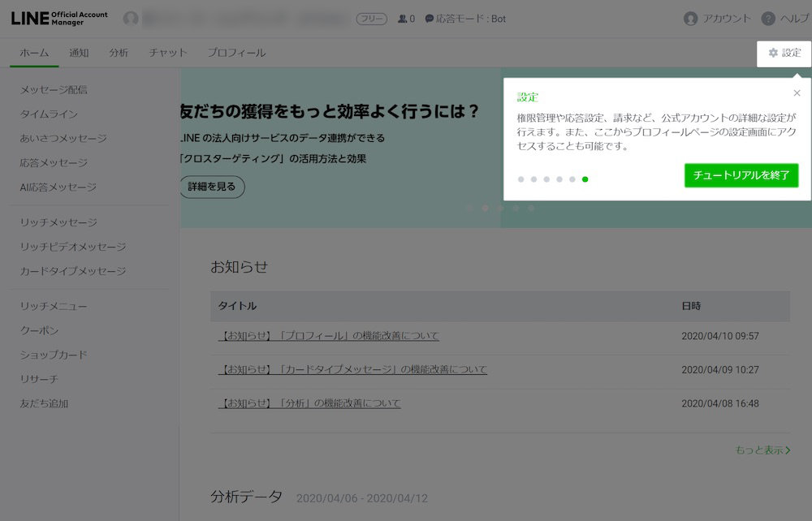Click the LINE Official Account Manager logo

point(59,19)
